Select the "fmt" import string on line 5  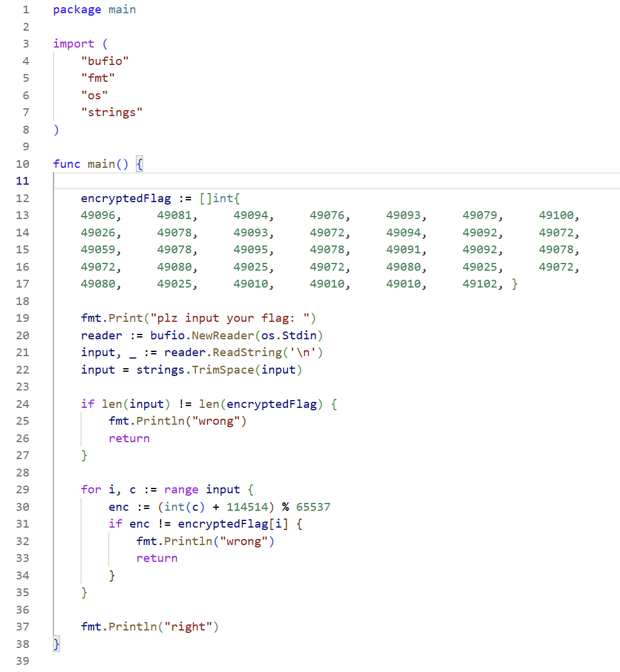(98, 78)
